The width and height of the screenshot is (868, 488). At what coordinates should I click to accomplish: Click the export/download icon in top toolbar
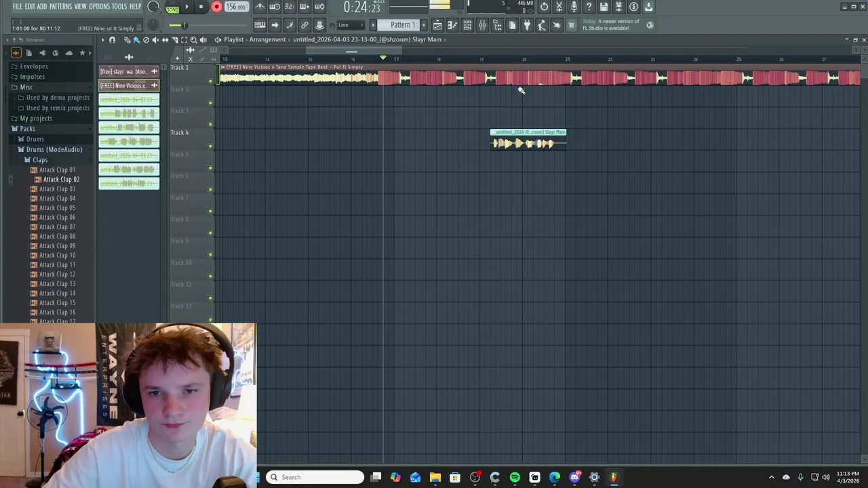tap(648, 7)
